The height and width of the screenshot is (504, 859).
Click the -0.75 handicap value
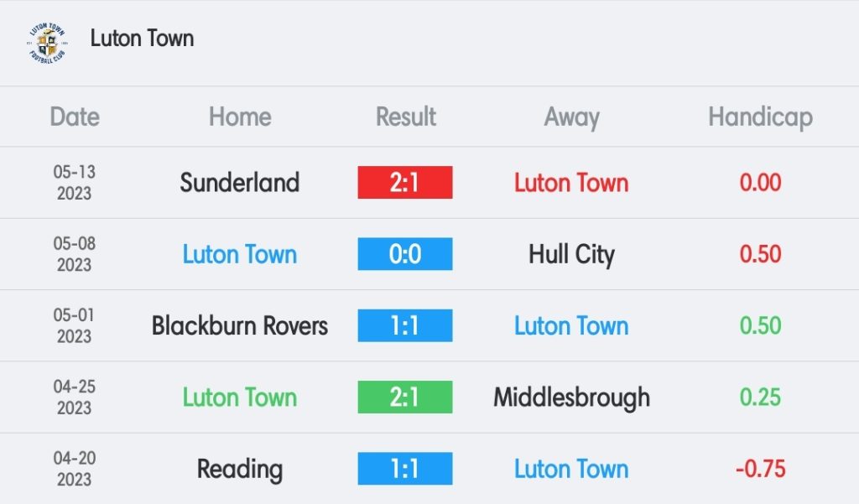(x=760, y=469)
